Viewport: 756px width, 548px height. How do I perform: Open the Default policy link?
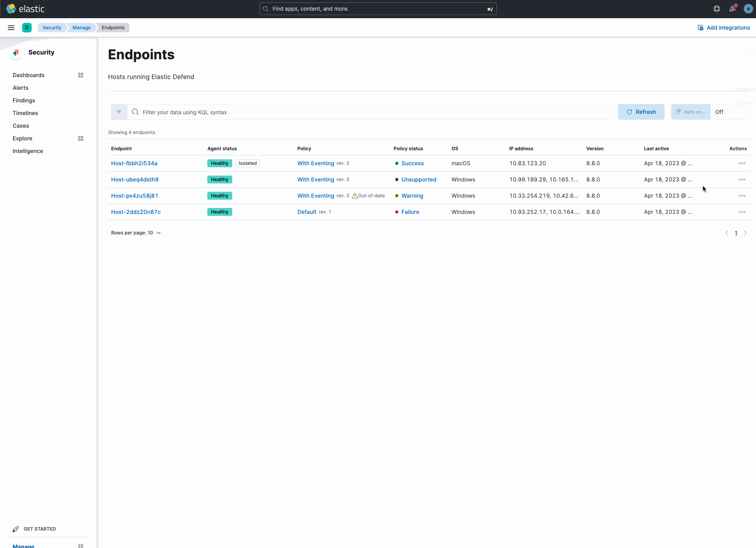307,212
